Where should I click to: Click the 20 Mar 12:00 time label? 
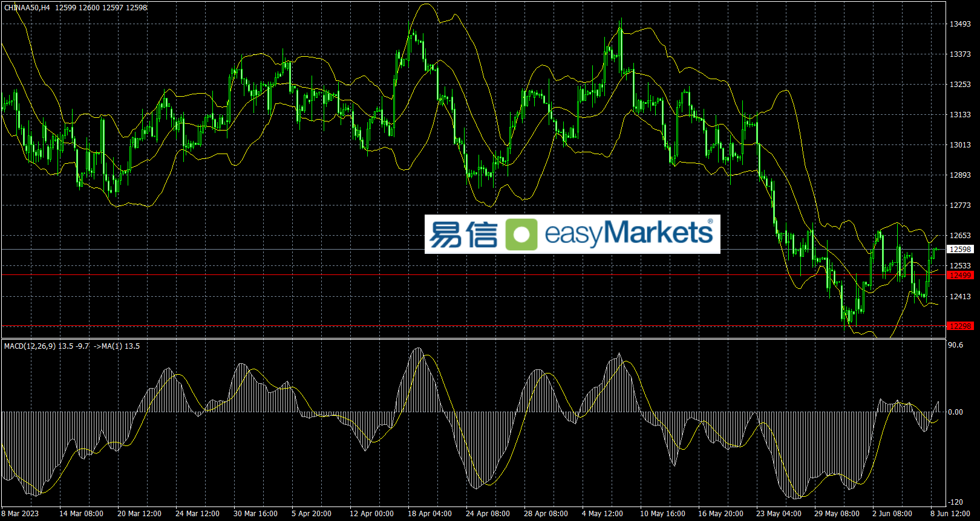139,514
